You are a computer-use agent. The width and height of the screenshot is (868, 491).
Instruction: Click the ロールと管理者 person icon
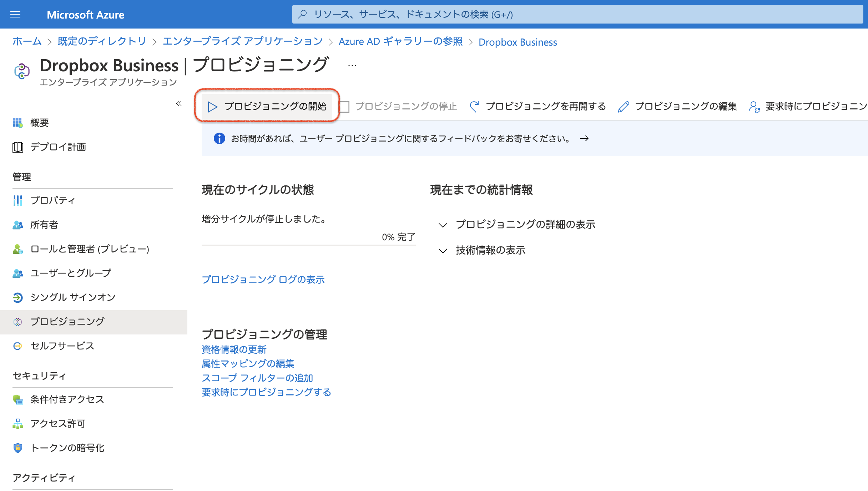18,249
